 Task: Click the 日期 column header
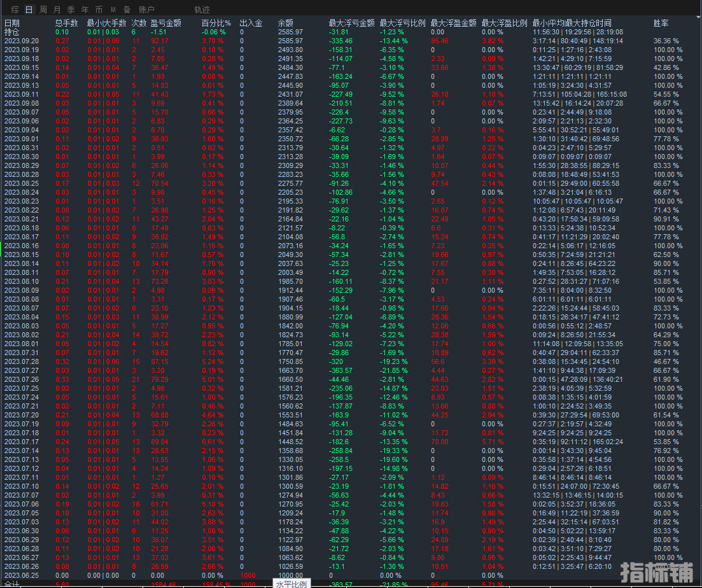pyautogui.click(x=12, y=23)
